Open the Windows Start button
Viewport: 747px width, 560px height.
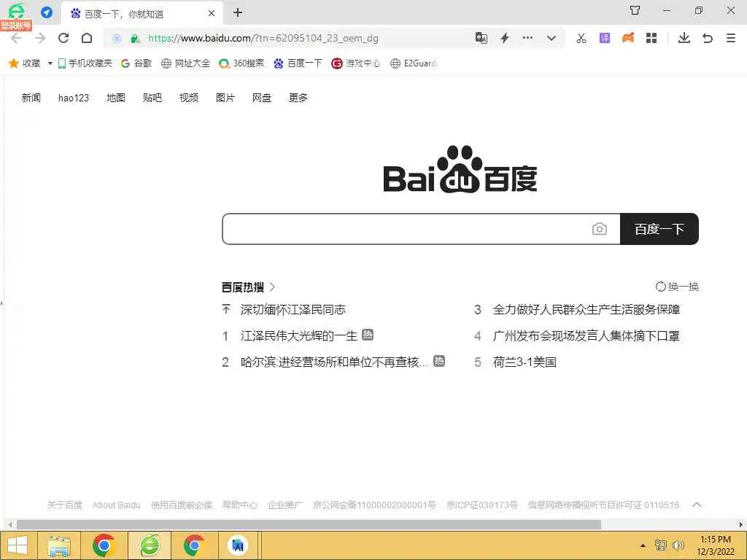[18, 545]
